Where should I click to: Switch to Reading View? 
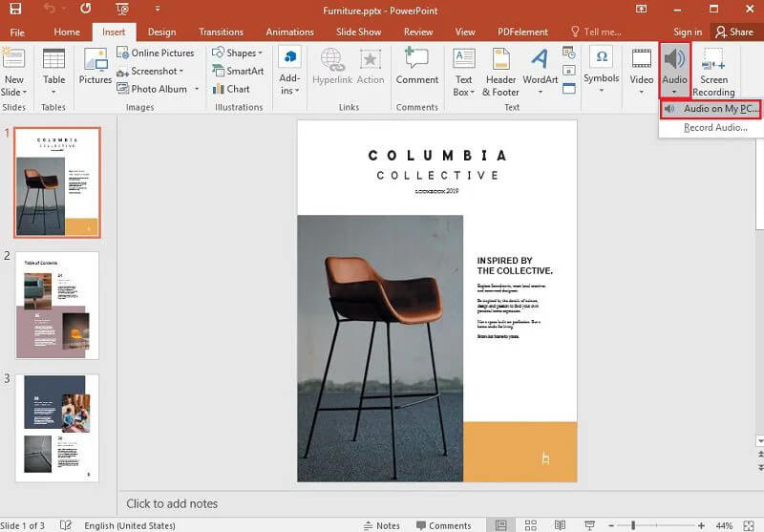point(560,525)
